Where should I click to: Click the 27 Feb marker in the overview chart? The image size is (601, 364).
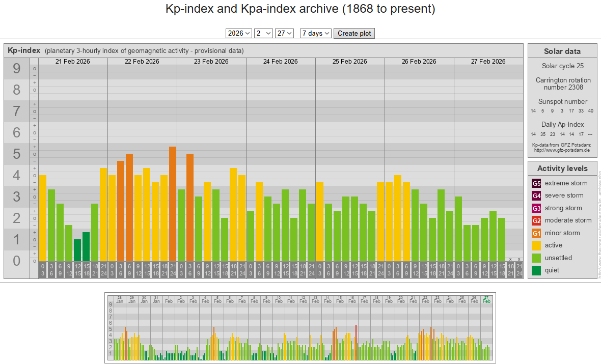click(x=486, y=299)
